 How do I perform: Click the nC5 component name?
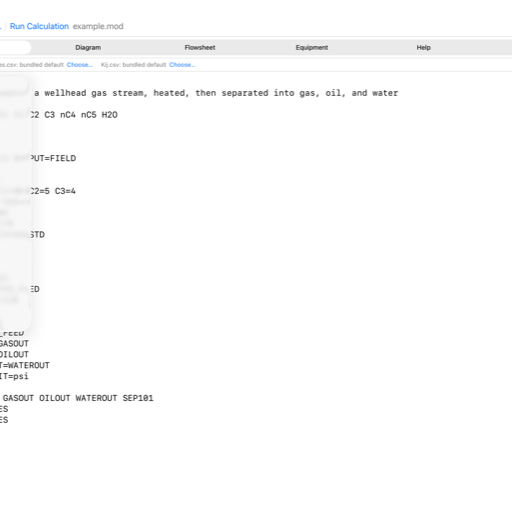point(89,115)
